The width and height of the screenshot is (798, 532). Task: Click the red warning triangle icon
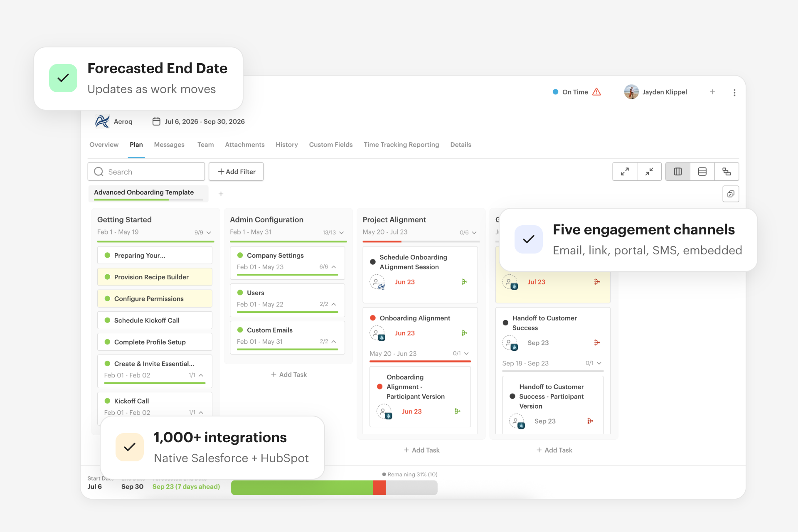(x=596, y=92)
